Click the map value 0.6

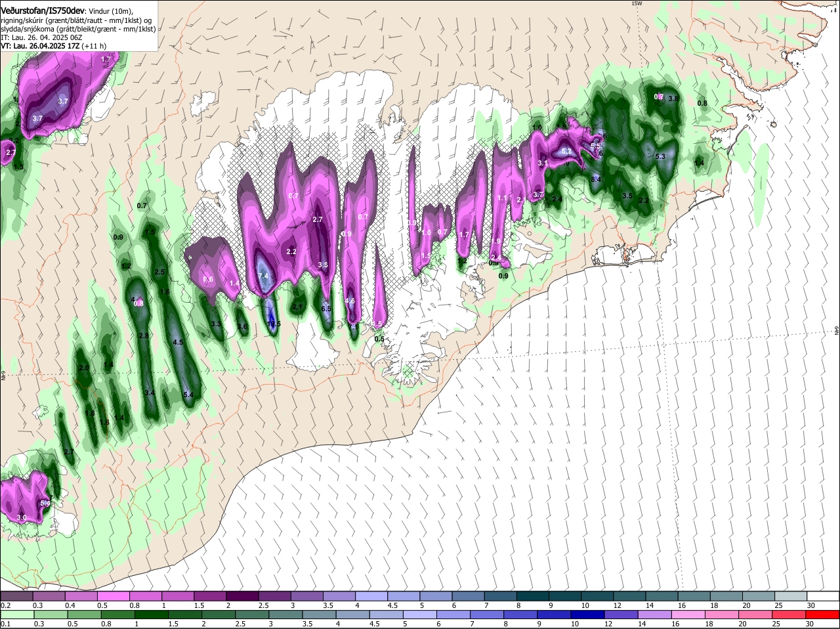pos(209,279)
